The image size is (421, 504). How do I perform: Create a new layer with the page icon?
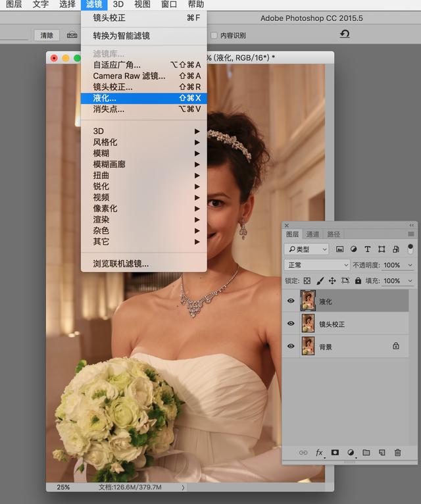[x=382, y=453]
